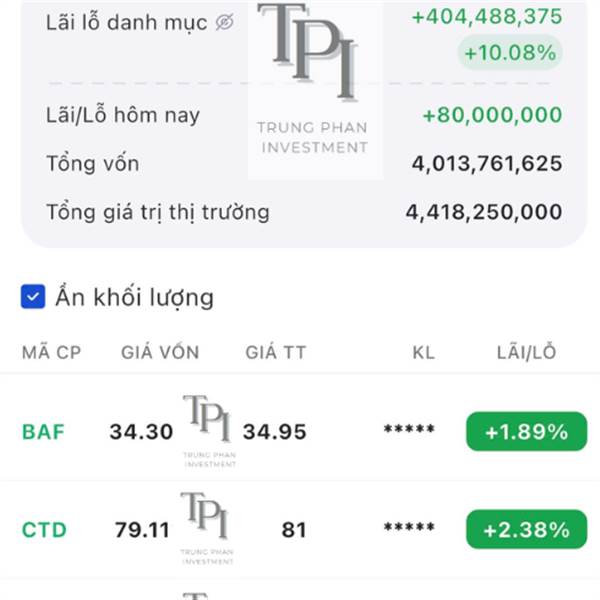Open the CTD stock ticker
600x600 pixels.
(44, 529)
